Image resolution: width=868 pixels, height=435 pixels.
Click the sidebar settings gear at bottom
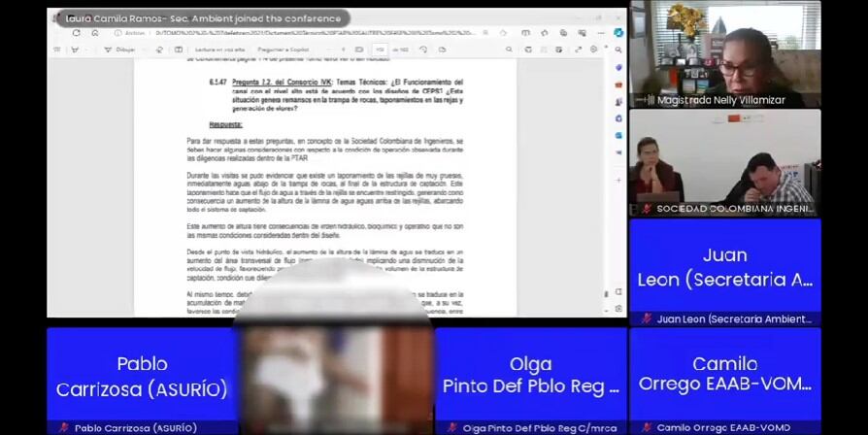618,309
